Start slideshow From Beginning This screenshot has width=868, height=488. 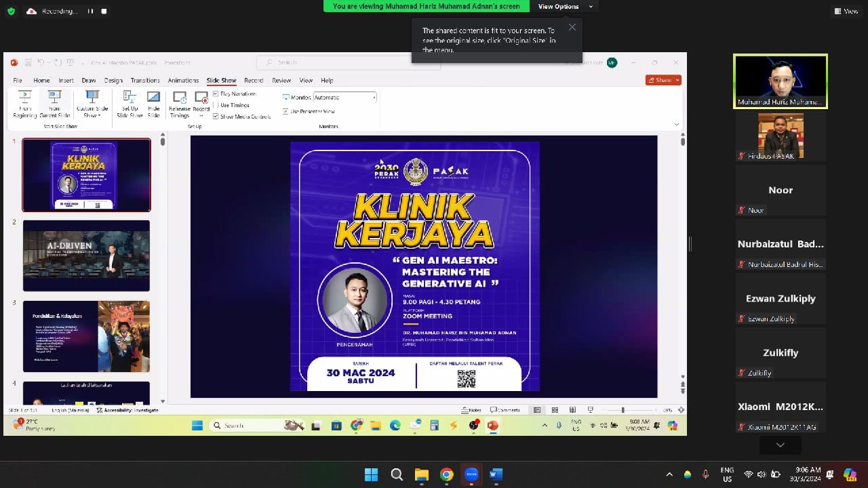25,104
